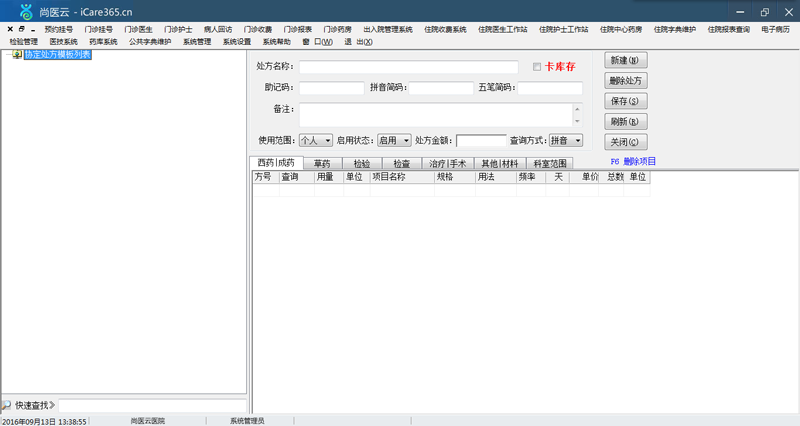Switch to the 治疗|手术 tab

[x=447, y=163]
